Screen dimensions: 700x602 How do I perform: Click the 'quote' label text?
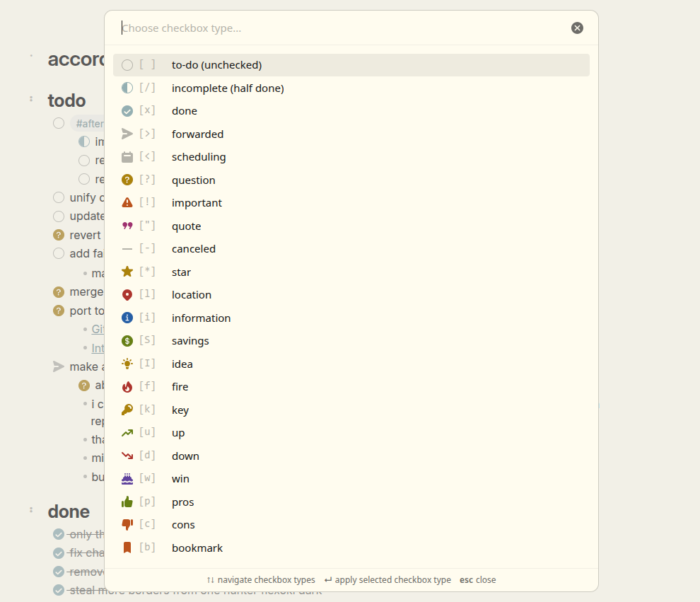point(187,226)
